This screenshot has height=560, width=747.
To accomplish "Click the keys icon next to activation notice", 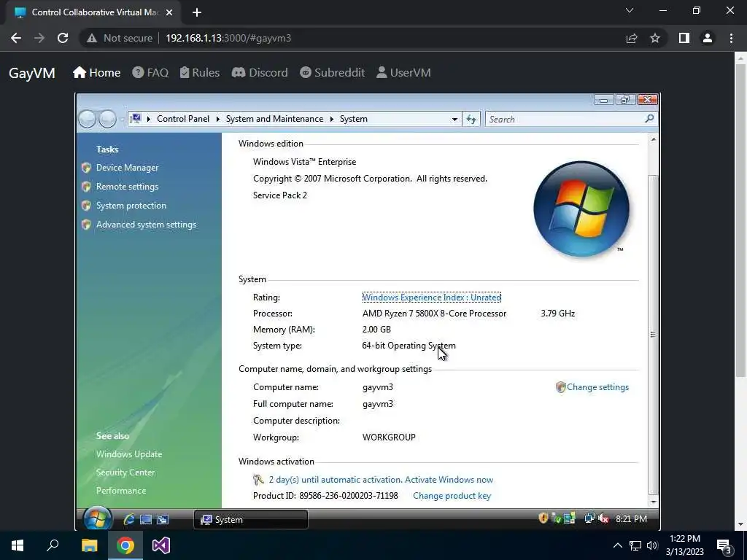I will 258,480.
